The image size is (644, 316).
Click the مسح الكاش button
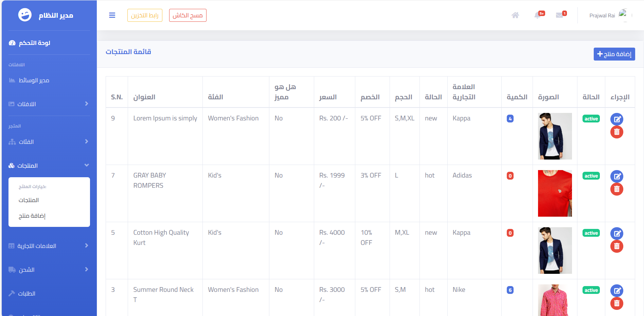(188, 15)
